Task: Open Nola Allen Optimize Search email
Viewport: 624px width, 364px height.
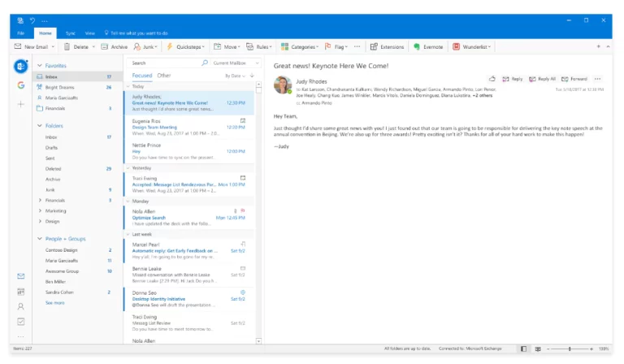Action: (189, 218)
